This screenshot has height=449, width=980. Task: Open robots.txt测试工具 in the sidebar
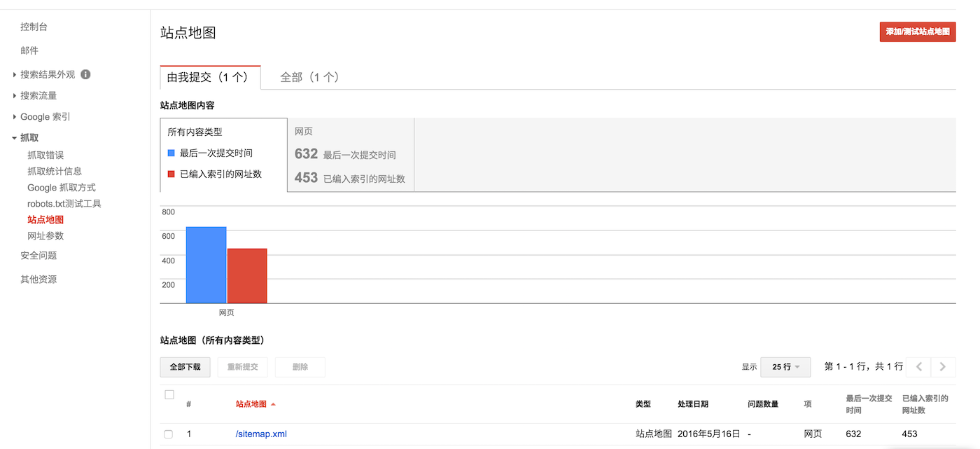(64, 204)
